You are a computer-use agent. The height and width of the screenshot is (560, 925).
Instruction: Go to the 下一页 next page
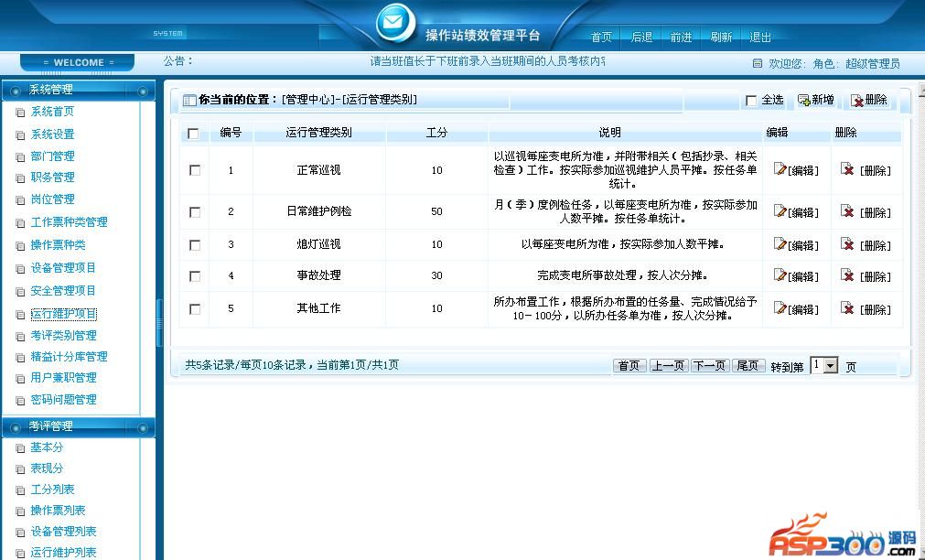coord(709,366)
